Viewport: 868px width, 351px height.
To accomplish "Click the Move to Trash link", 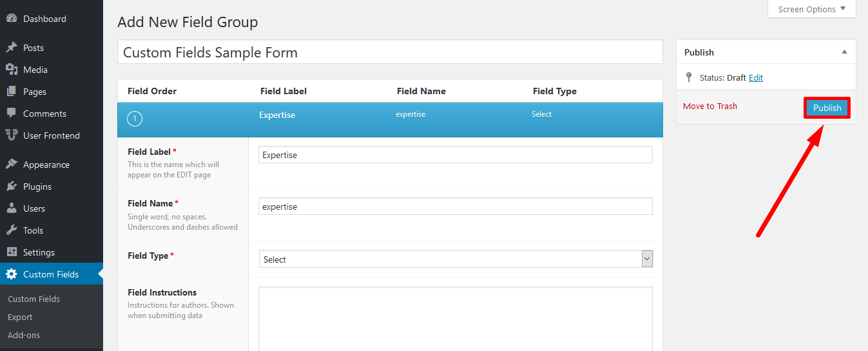I will pos(710,106).
